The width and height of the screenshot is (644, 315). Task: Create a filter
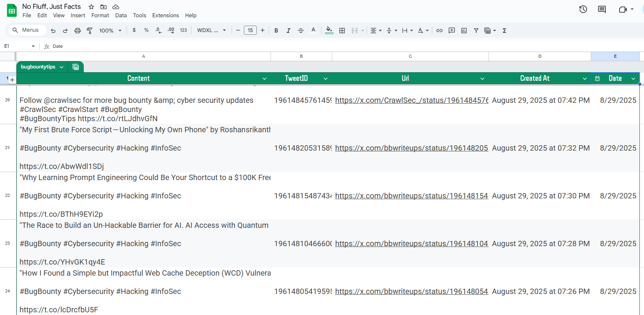point(476,31)
